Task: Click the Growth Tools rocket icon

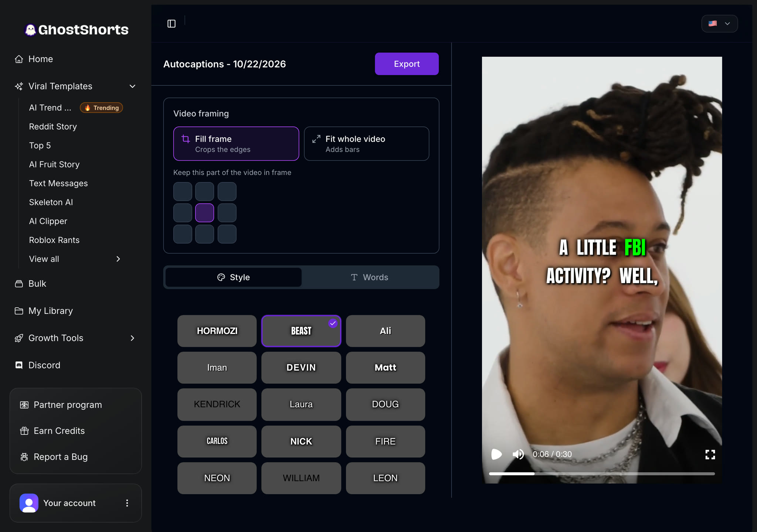Action: (19, 338)
